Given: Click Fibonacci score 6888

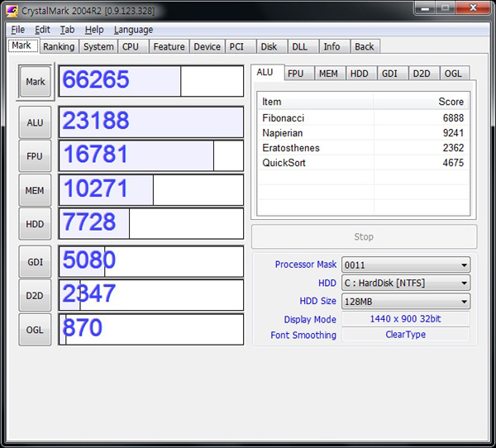Looking at the screenshot, I should point(453,118).
